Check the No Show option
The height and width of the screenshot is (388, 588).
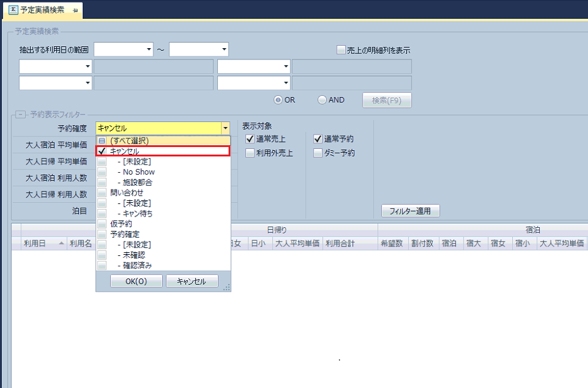tap(101, 172)
